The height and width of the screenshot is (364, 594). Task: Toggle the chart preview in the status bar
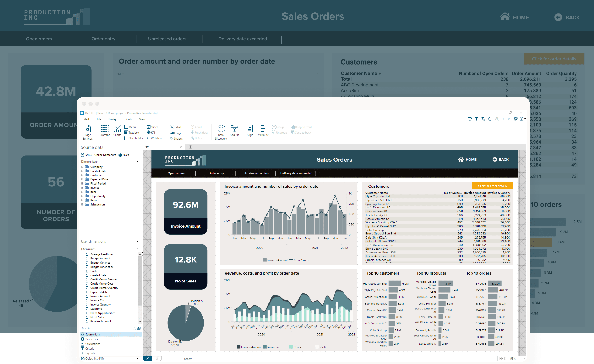pyautogui.click(x=157, y=358)
